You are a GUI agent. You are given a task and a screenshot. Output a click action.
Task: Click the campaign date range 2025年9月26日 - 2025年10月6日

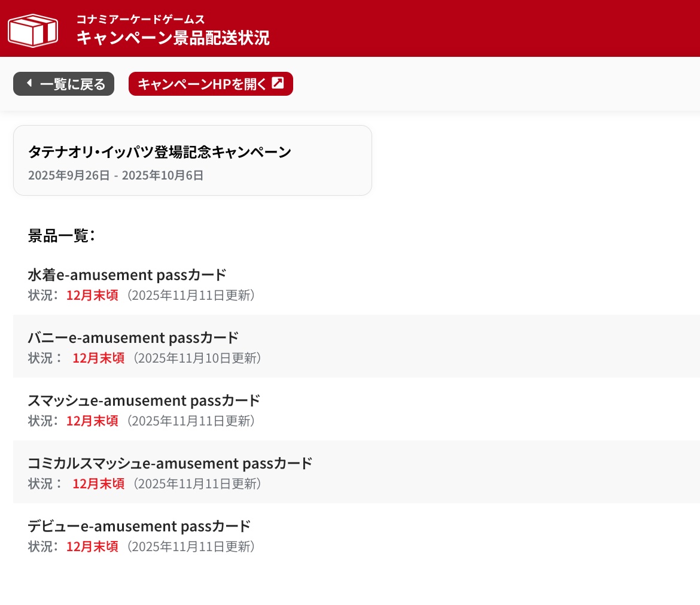[x=116, y=175]
